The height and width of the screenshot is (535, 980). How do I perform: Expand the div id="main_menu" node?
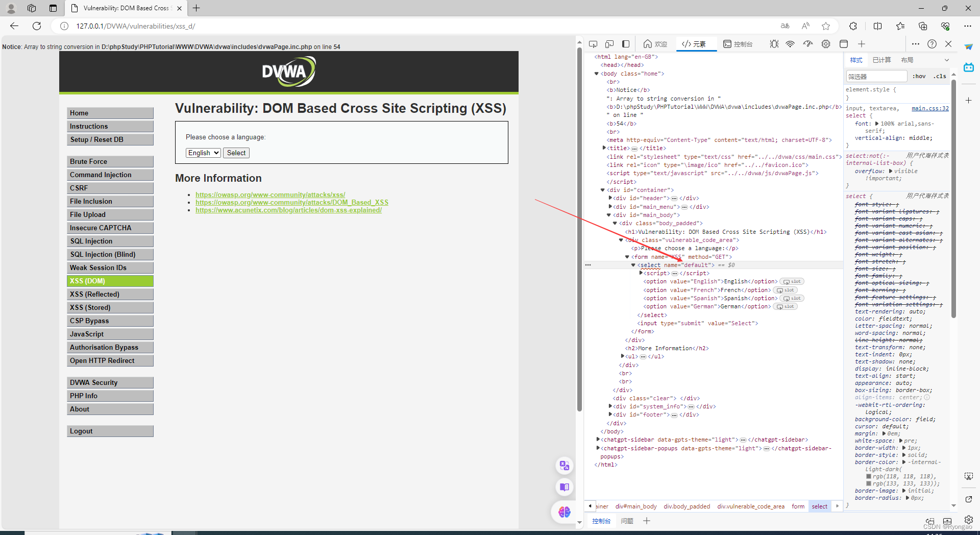[610, 207]
